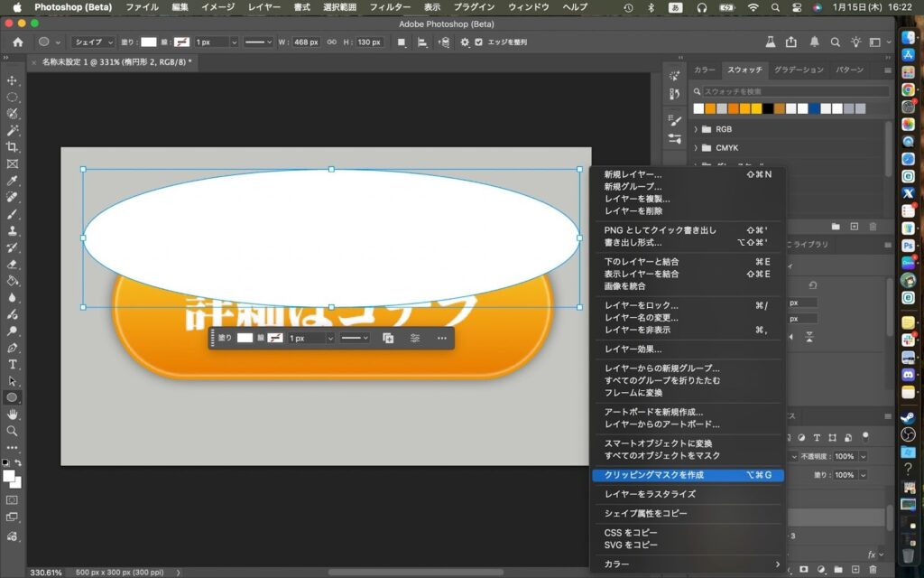Expand the CMYK swatch folder

697,147
